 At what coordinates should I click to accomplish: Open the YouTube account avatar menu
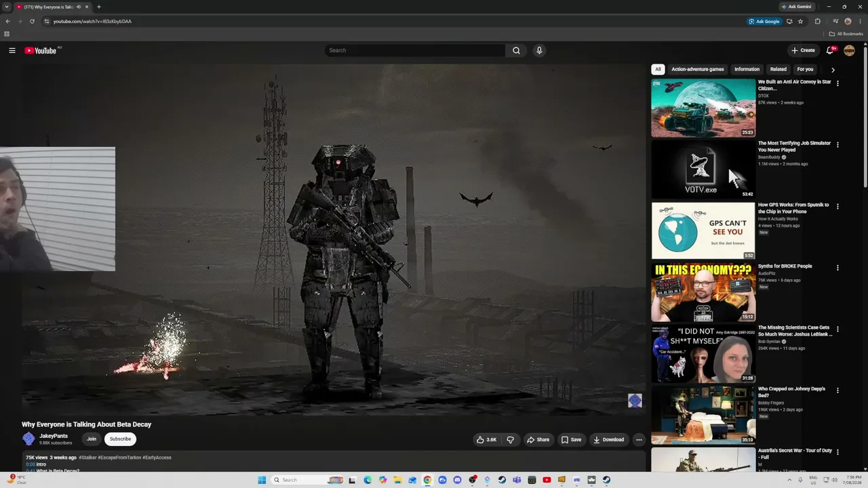tap(849, 50)
